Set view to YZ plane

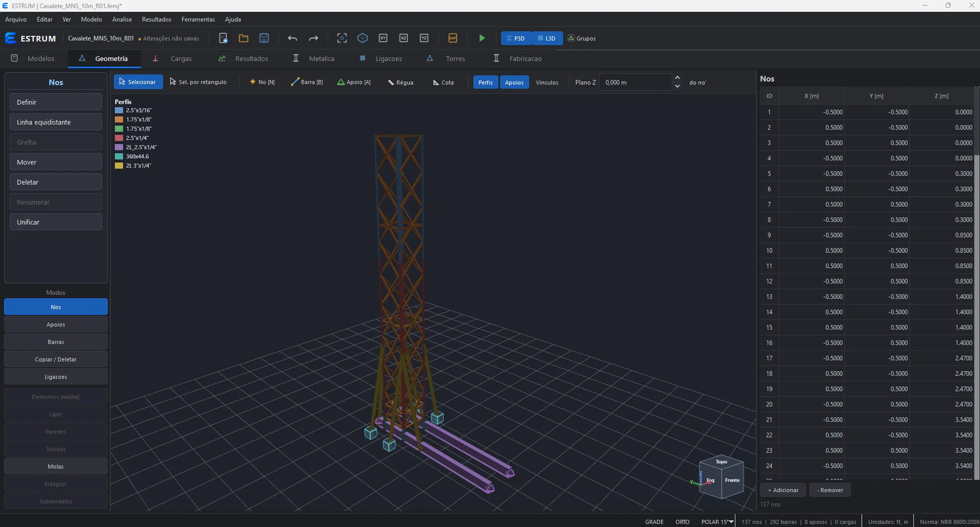click(x=424, y=38)
